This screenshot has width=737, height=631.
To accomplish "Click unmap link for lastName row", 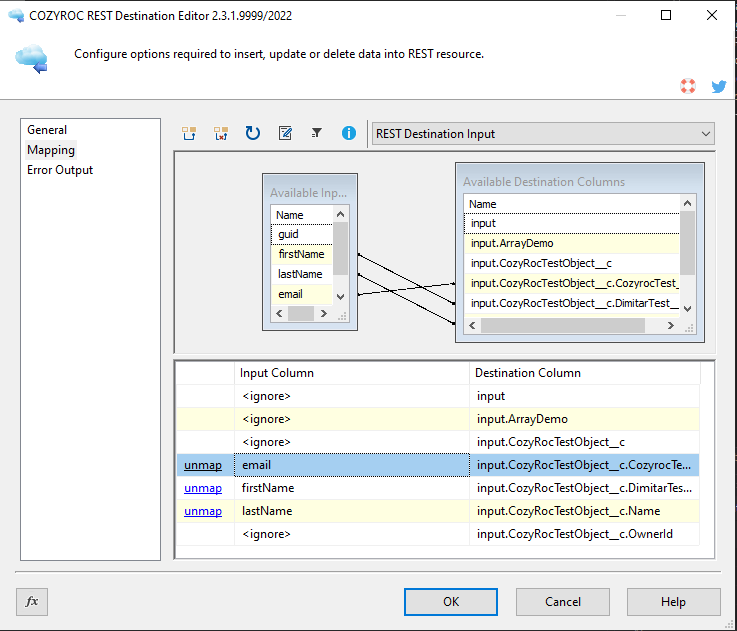I will tap(203, 511).
